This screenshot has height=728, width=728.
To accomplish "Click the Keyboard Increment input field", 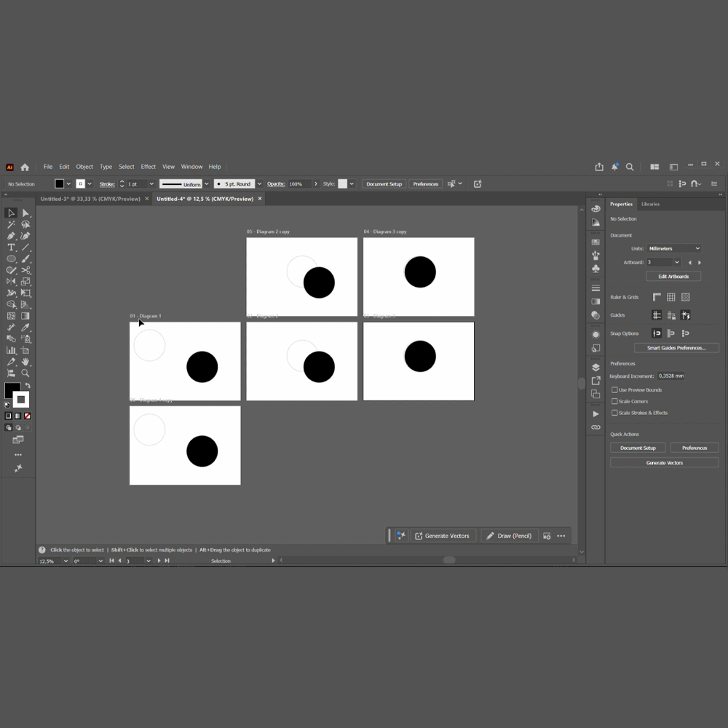I will 670,376.
